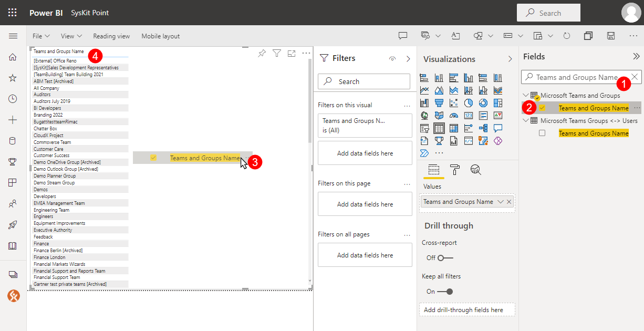
Task: Click the Filters pane Search field
Action: (364, 81)
